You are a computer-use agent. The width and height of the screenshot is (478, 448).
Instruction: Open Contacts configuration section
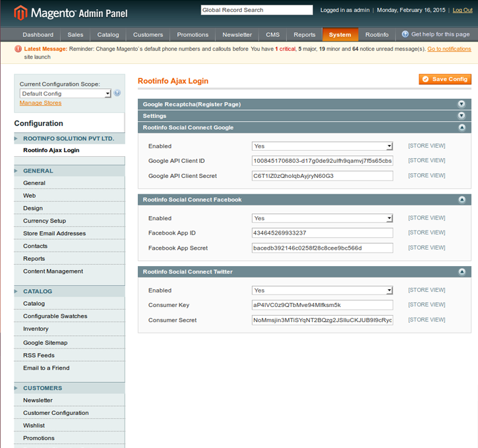pos(69,246)
